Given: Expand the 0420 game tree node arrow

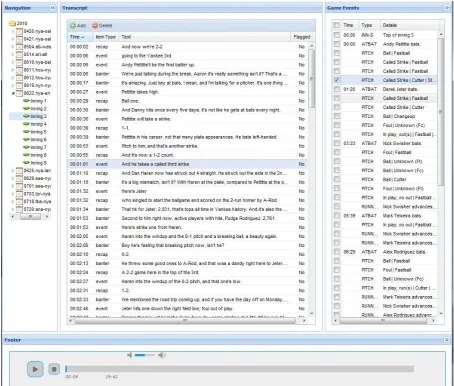Looking at the screenshot, I should (13, 31).
